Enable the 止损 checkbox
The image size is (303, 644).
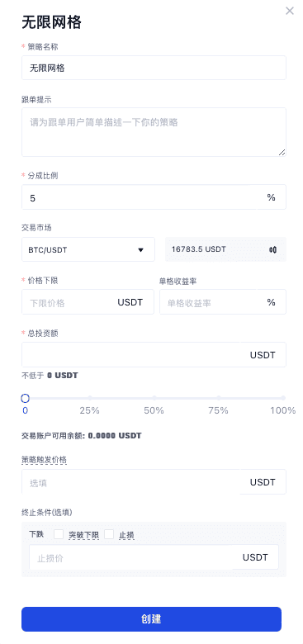coord(109,534)
